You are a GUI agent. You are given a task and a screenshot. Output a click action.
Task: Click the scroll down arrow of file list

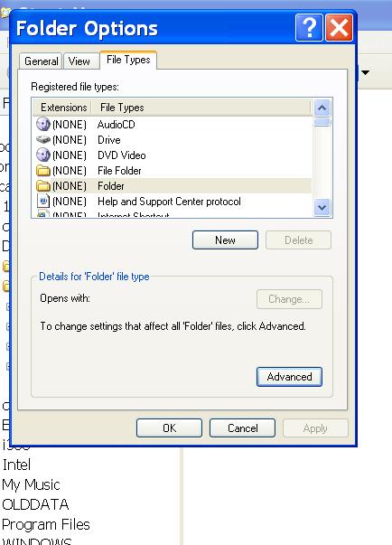[x=322, y=208]
